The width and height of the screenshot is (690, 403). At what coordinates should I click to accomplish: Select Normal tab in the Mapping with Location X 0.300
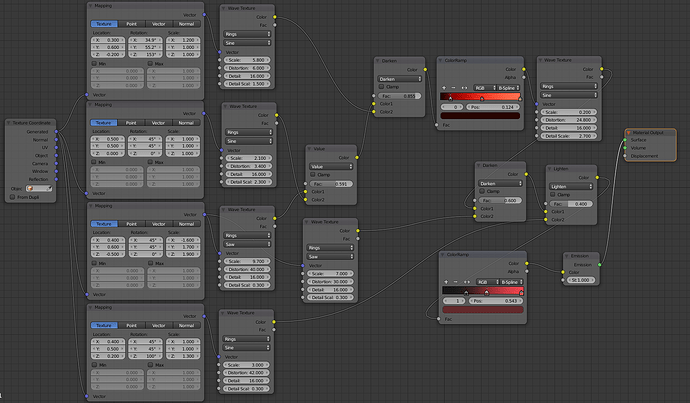(x=187, y=24)
